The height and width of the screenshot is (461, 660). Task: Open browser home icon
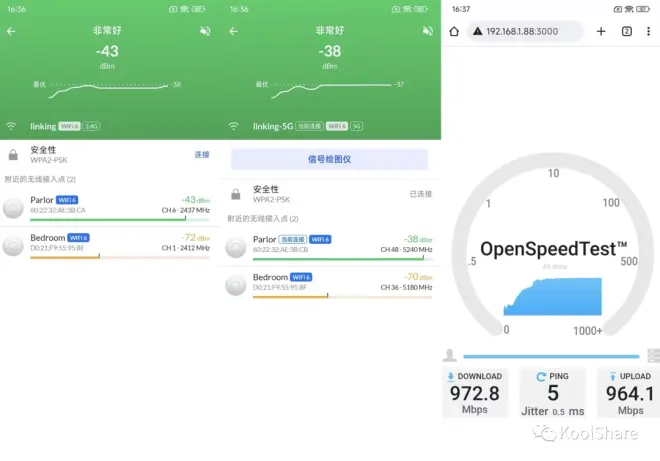(x=454, y=32)
